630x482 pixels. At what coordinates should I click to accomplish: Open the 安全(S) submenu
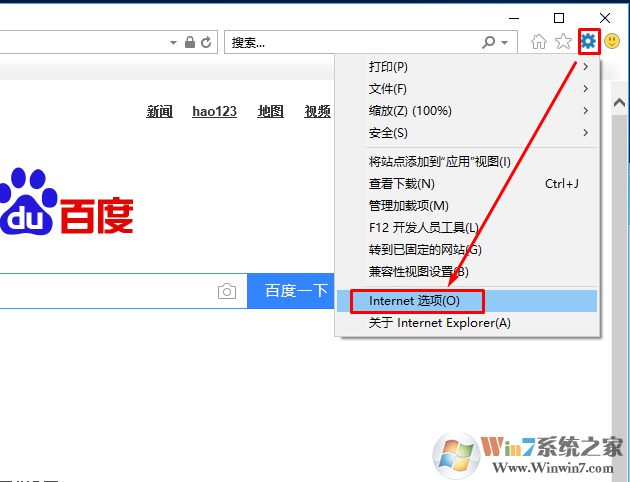[x=467, y=133]
